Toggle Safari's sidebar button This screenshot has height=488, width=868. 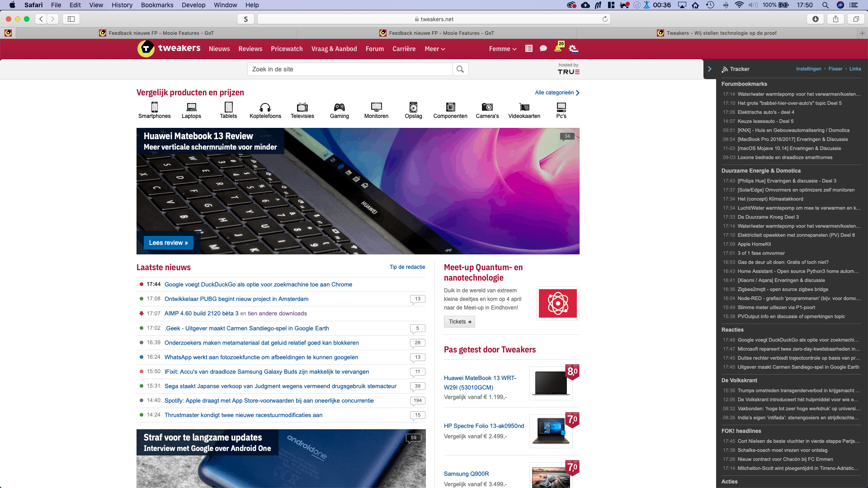(71, 19)
